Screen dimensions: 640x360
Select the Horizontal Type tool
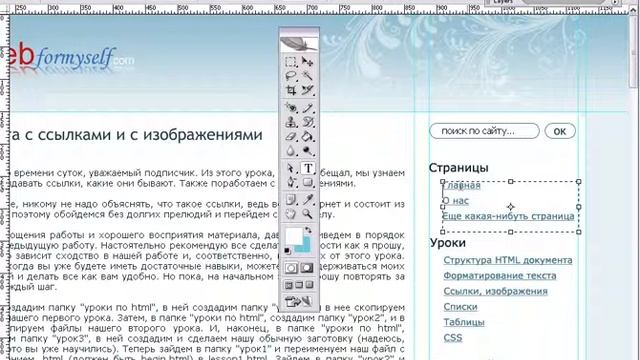(308, 169)
